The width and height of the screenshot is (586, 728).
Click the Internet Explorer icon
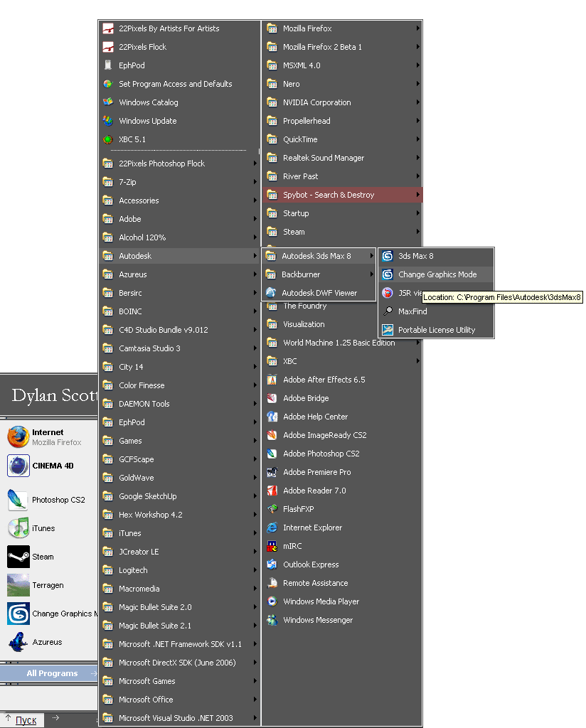pyautogui.click(x=272, y=528)
